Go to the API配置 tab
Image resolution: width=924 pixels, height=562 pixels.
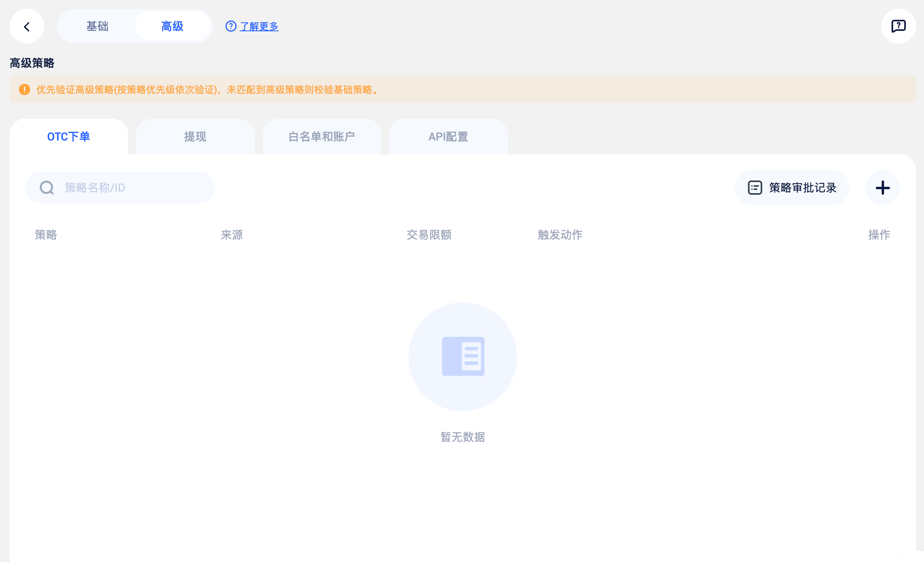pos(448,137)
